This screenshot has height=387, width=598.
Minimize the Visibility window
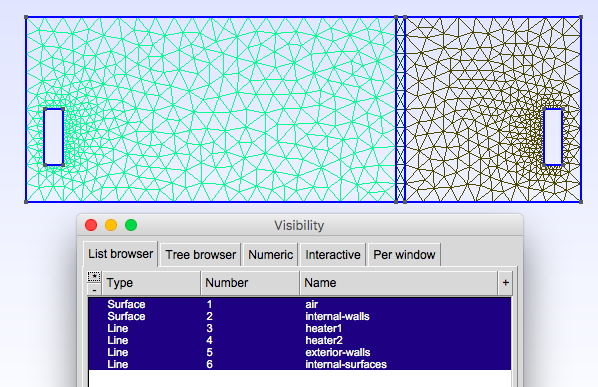111,225
